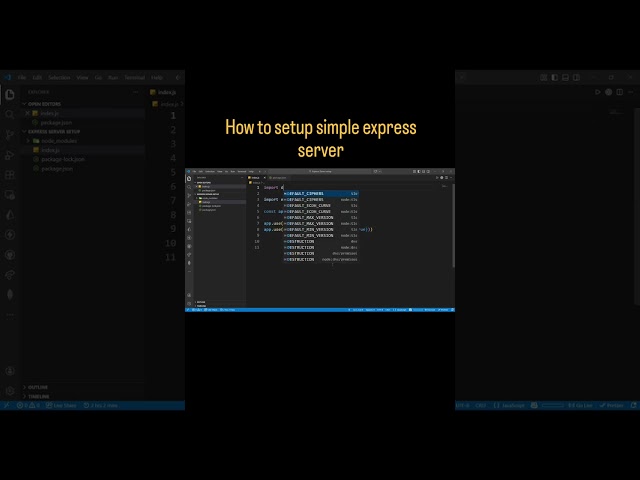
Task: Collapse the background EXPRESS SERVER SETUP folder section
Action: tap(54, 132)
